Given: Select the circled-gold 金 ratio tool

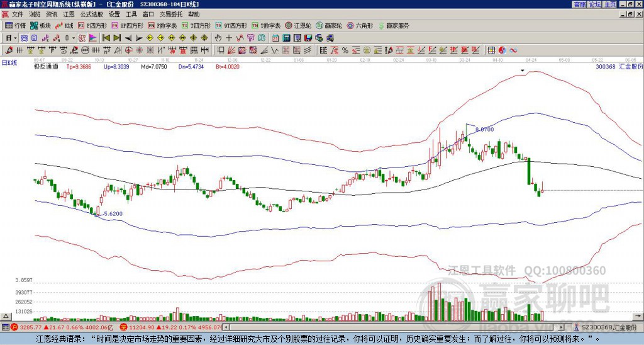Looking at the screenshot, I should point(367,50).
